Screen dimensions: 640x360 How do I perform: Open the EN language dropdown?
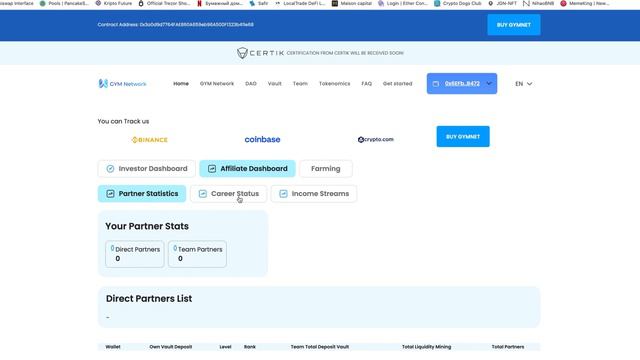tap(523, 84)
